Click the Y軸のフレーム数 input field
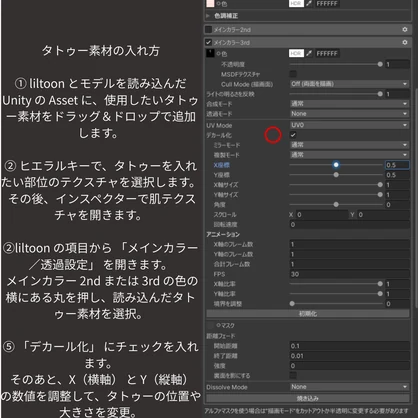The image size is (418, 418). point(349,254)
